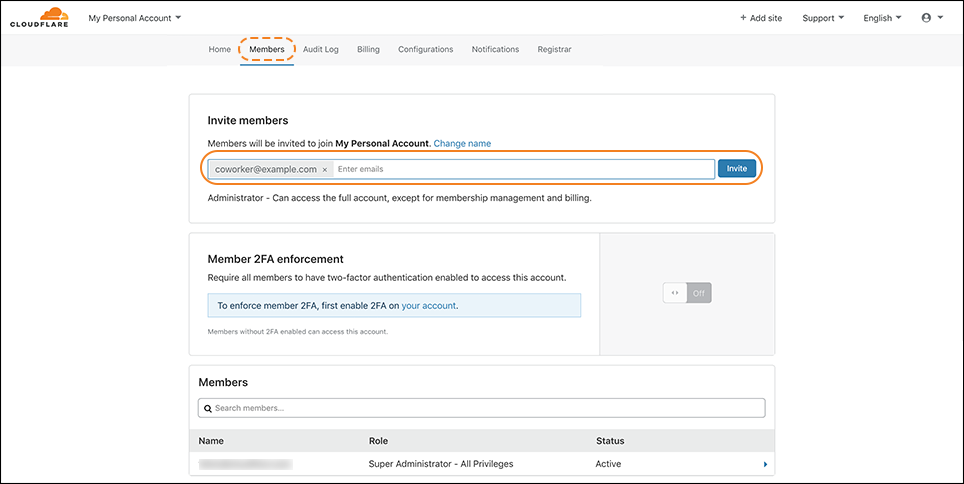Click + Add site
The image size is (964, 484).
761,18
